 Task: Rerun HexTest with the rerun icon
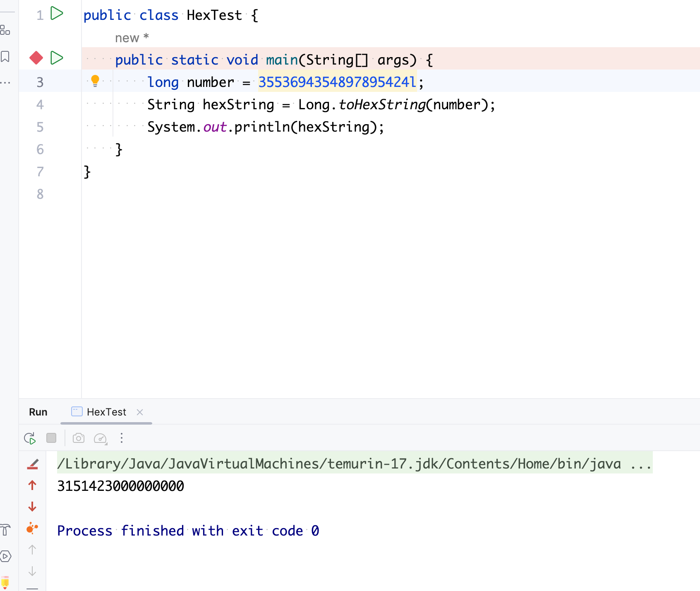pos(30,438)
